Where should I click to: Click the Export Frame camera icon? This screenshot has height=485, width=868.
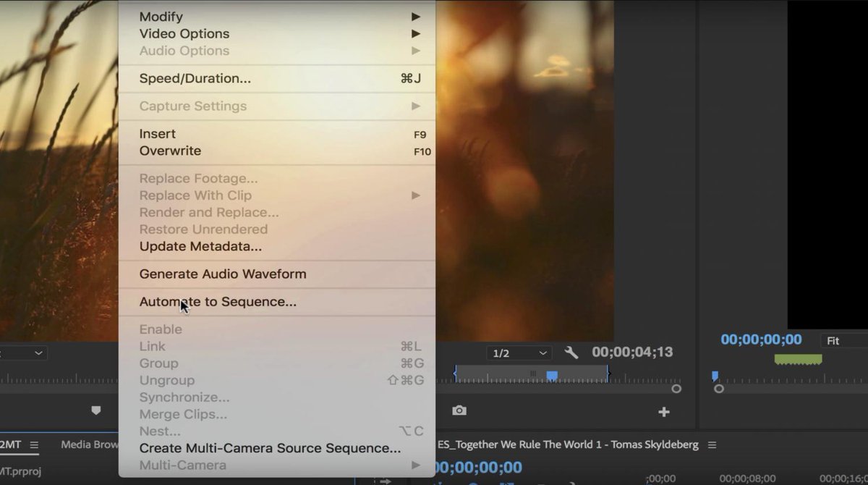tap(461, 410)
